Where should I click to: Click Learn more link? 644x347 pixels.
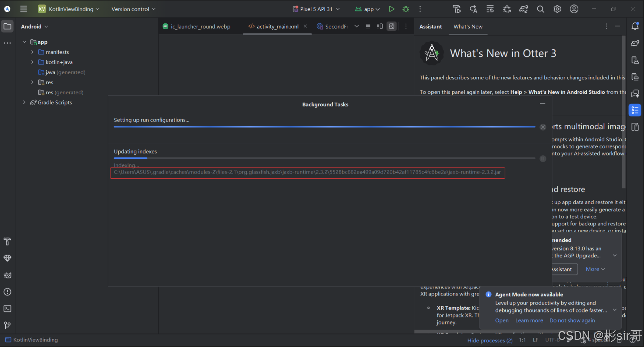pos(529,320)
